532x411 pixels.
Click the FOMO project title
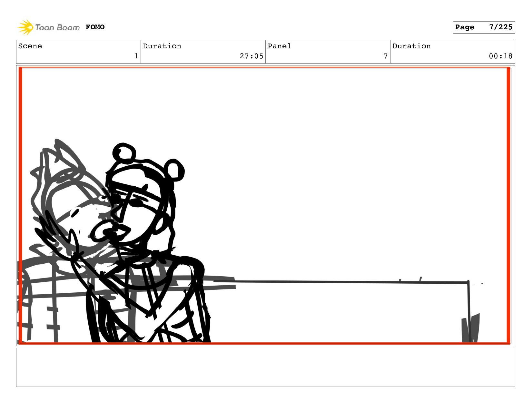coord(95,27)
